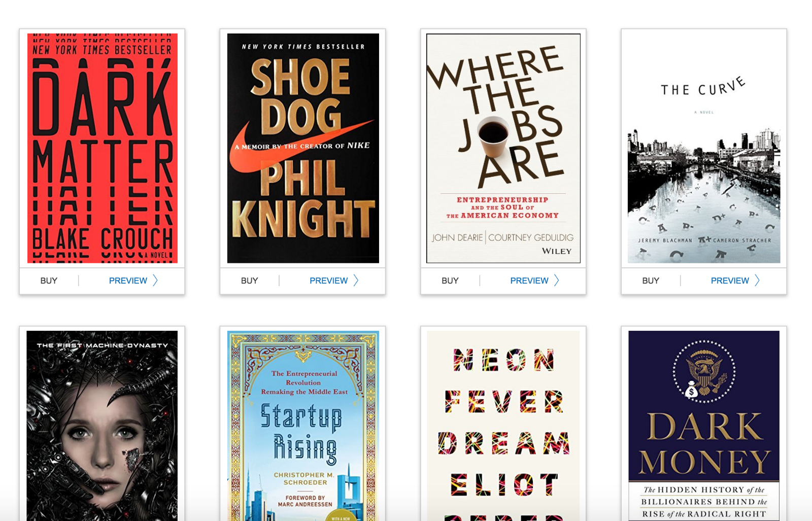Open the Shoe Dog preview link
812x521 pixels.
pyautogui.click(x=328, y=281)
